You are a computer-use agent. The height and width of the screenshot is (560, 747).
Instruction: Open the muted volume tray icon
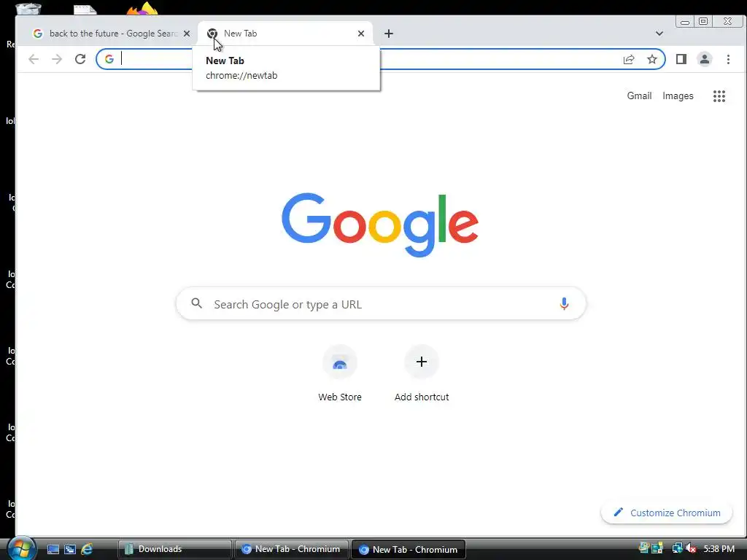691,548
